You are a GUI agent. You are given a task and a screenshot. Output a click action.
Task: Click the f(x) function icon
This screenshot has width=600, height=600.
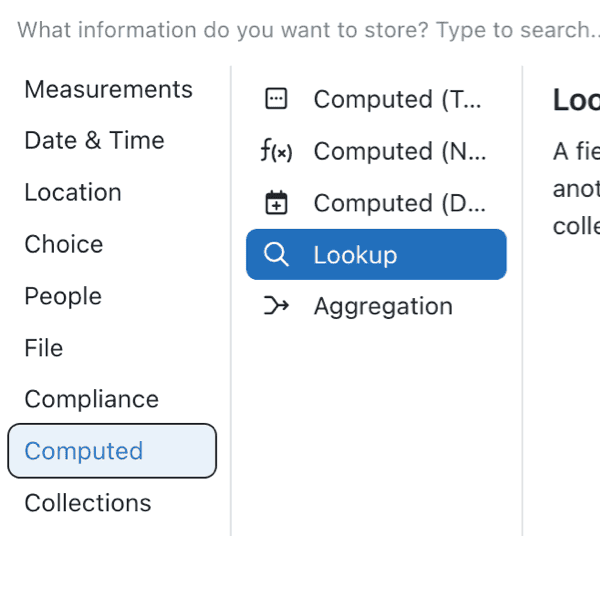coord(276,151)
